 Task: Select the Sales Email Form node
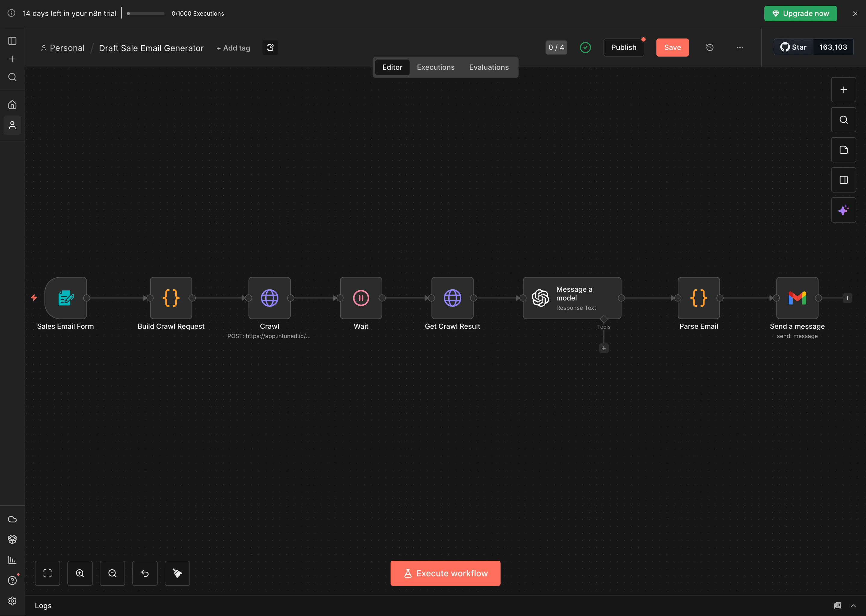[66, 298]
